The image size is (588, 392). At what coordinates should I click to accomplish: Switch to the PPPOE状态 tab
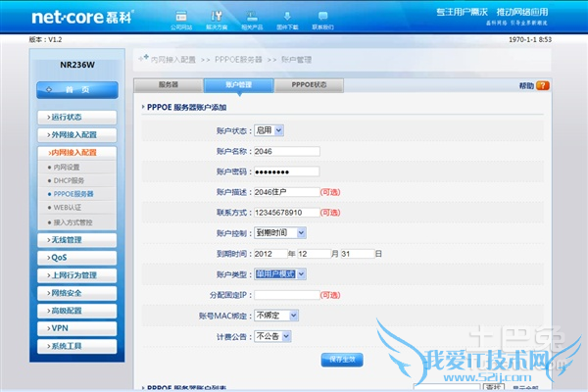click(309, 85)
